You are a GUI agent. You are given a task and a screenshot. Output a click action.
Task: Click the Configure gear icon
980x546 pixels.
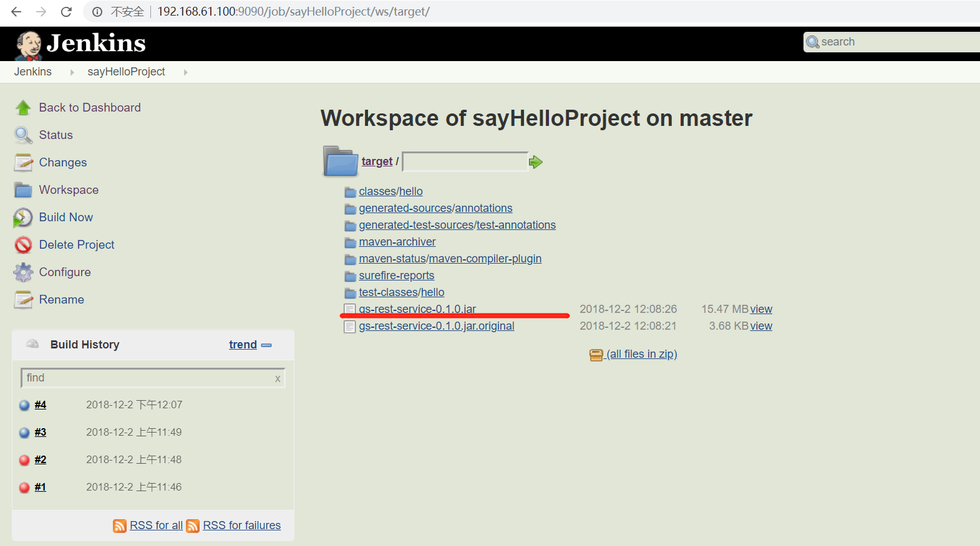click(x=23, y=272)
